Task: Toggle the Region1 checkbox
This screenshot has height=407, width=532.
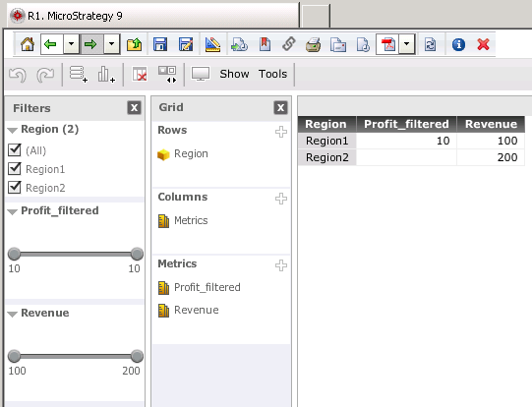Action: click(x=14, y=168)
